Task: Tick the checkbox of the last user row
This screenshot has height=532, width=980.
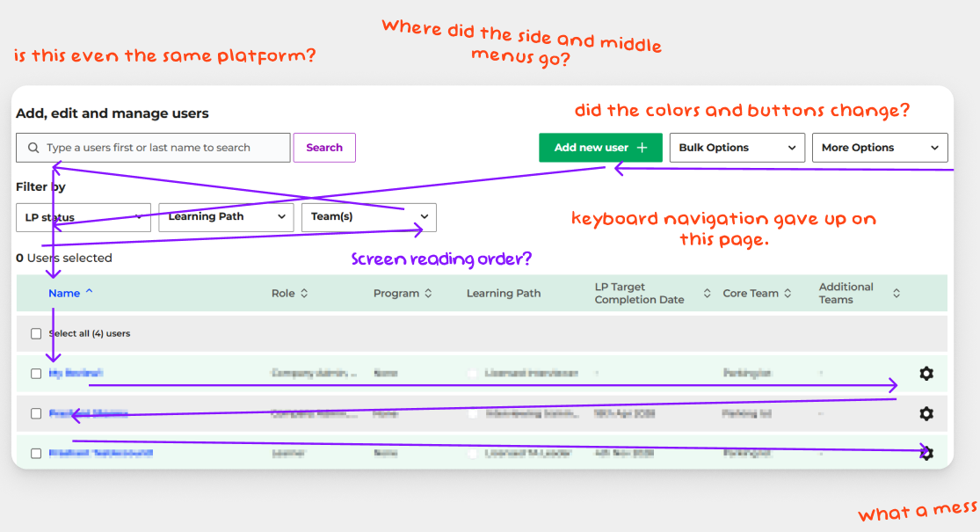Action: [x=36, y=453]
